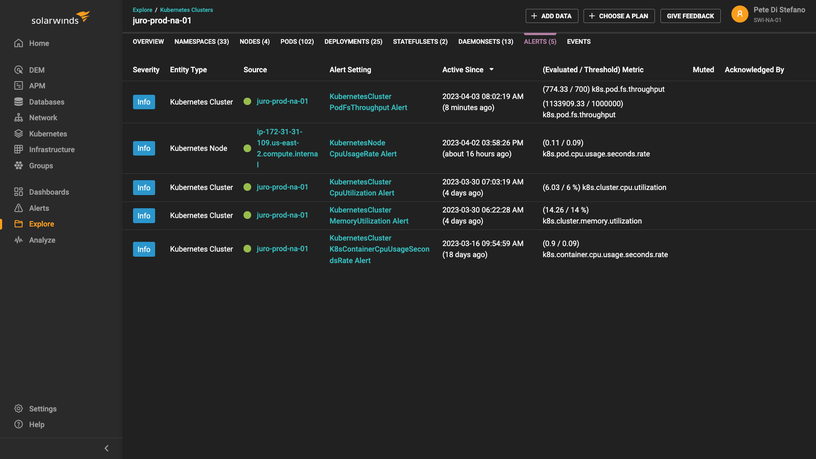This screenshot has height=459, width=816.
Task: Click the Muted column header
Action: pyautogui.click(x=703, y=70)
